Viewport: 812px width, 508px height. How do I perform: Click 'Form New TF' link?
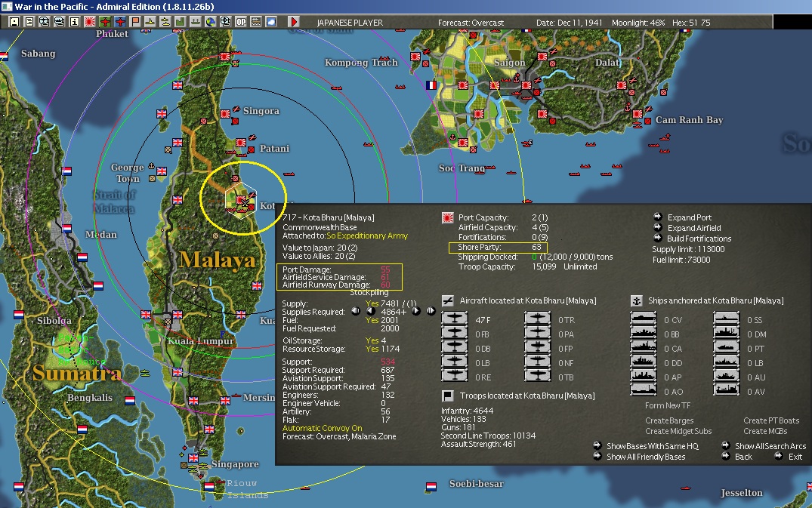(x=668, y=405)
